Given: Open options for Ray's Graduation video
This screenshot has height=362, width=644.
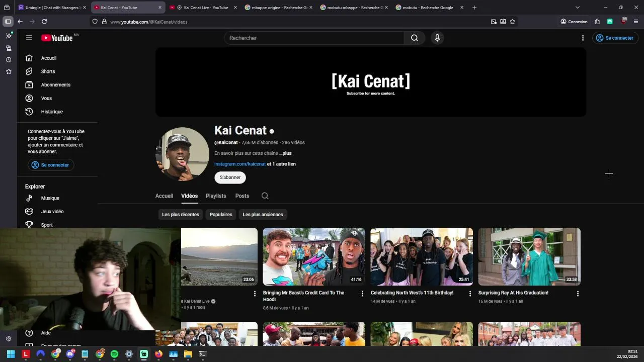Looking at the screenshot, I should click(578, 294).
